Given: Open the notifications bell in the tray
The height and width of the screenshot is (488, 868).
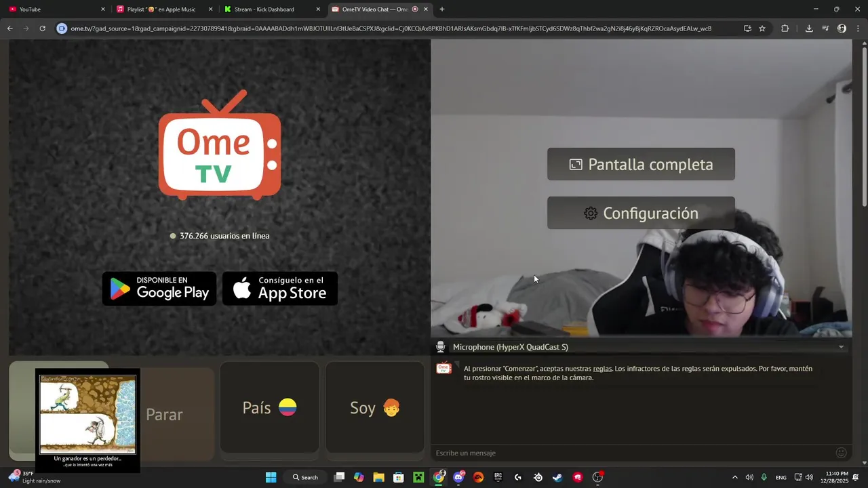Looking at the screenshot, I should click(x=856, y=477).
